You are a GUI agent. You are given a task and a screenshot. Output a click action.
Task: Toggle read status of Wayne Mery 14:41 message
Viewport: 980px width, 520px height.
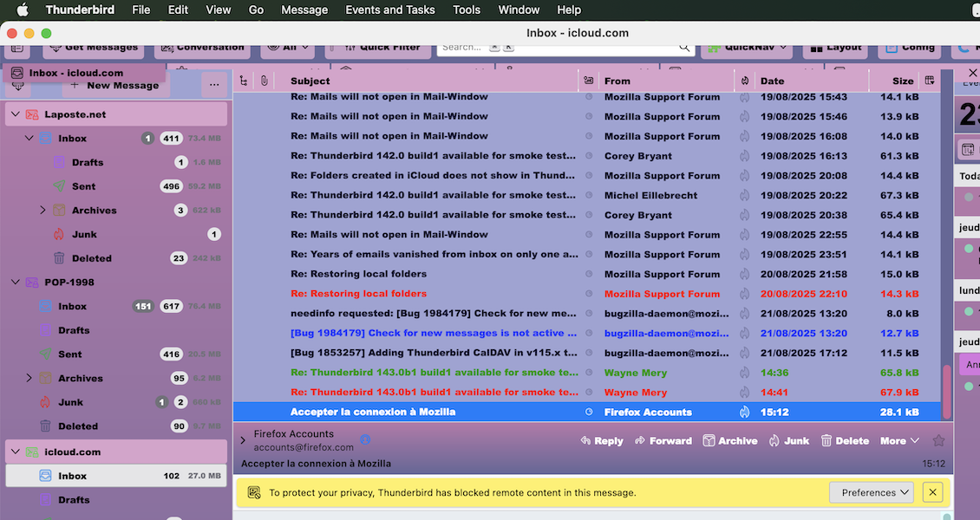pyautogui.click(x=589, y=393)
